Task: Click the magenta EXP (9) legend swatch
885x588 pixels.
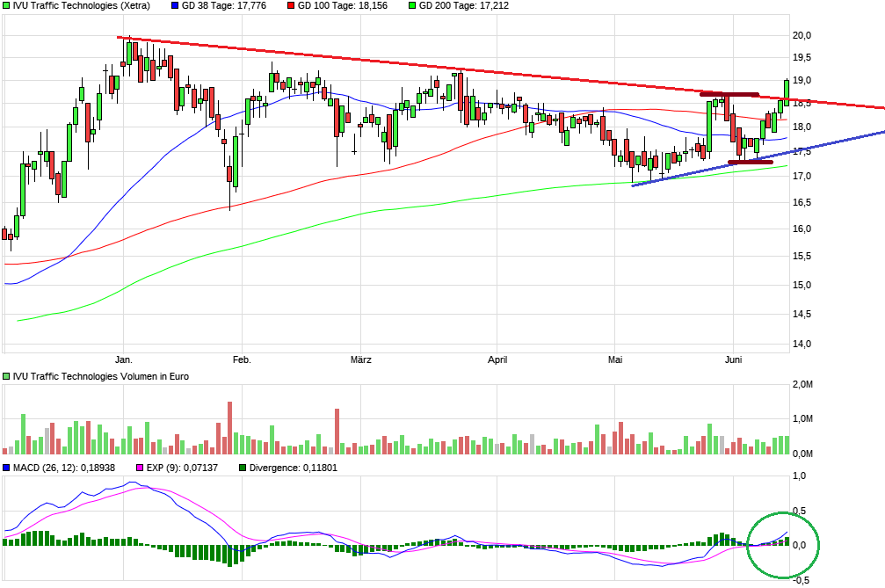Action: tap(140, 468)
